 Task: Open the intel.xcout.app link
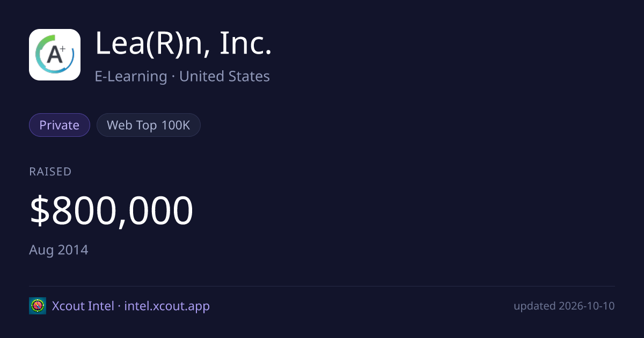(167, 306)
